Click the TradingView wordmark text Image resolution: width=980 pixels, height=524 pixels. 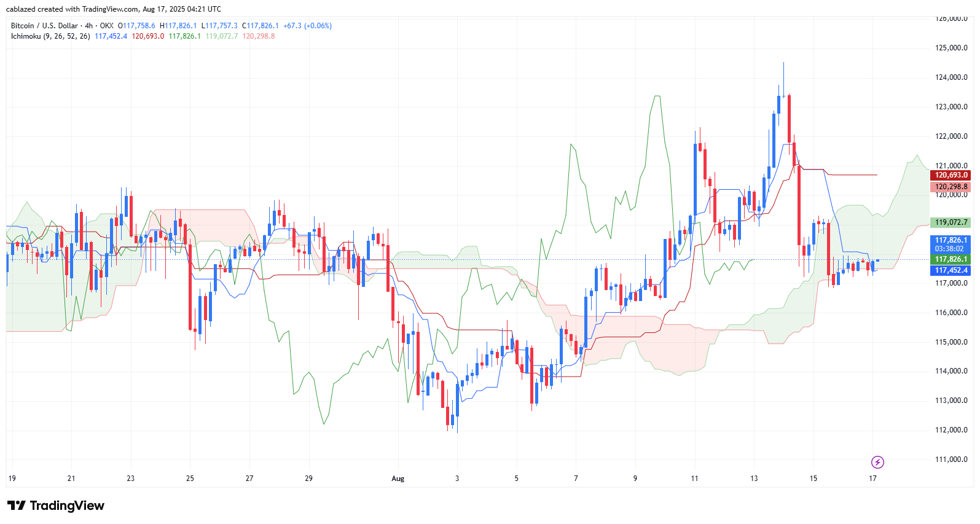pyautogui.click(x=67, y=506)
